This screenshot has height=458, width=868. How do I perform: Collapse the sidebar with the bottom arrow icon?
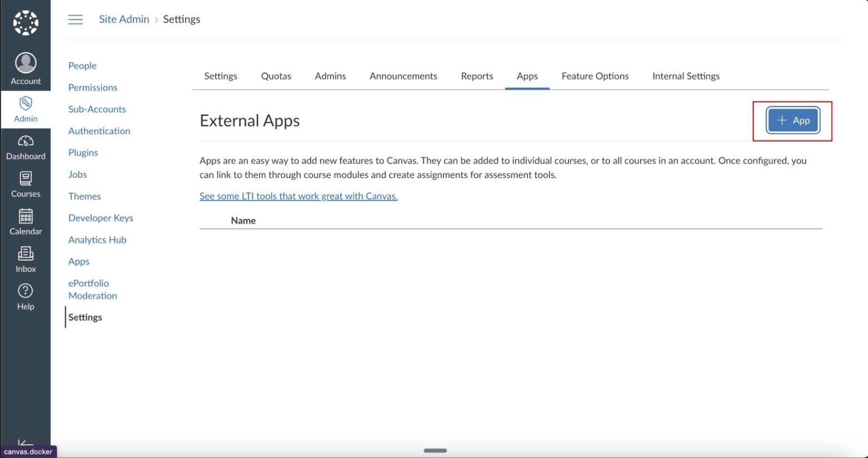pyautogui.click(x=22, y=442)
